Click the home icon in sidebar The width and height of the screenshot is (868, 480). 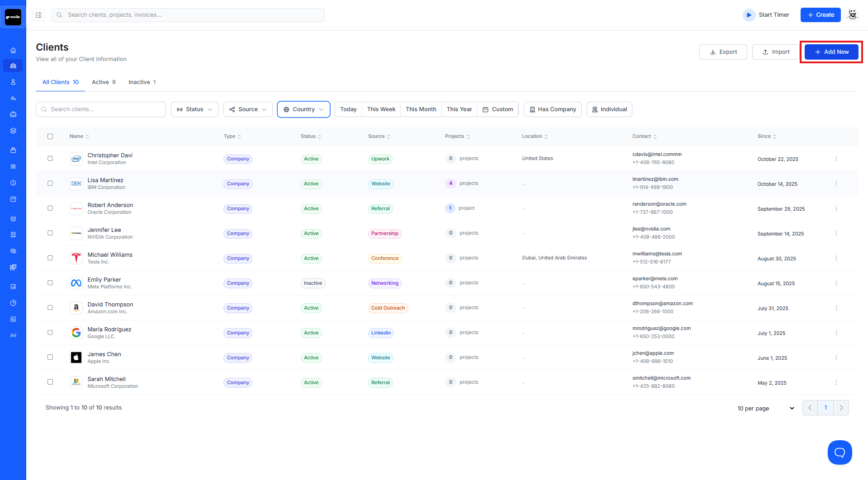tap(13, 50)
